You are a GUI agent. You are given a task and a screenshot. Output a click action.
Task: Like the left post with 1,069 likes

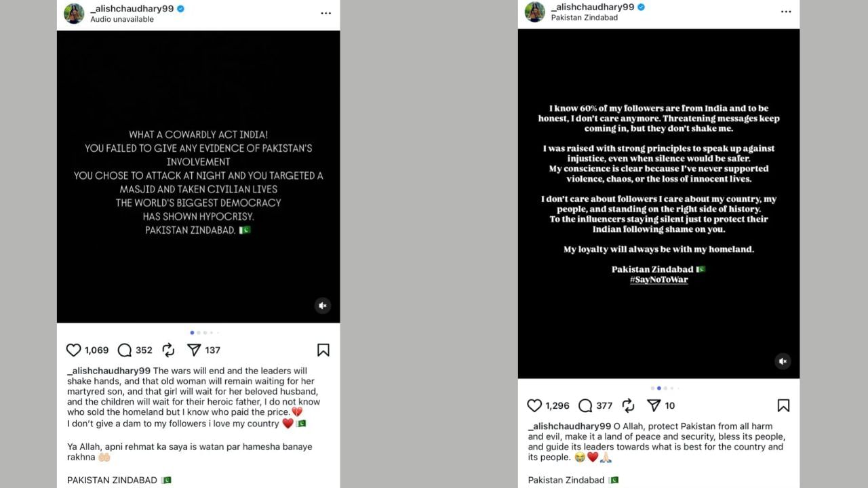pos(74,350)
